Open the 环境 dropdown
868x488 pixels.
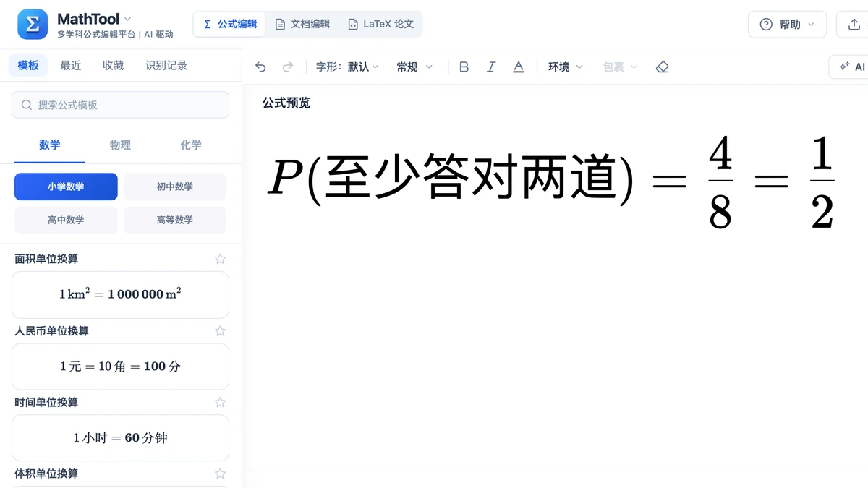[x=565, y=67]
